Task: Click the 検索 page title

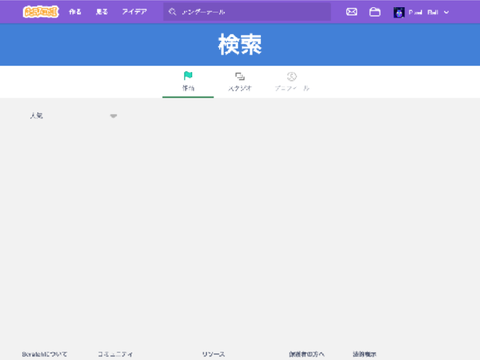Action: [x=240, y=45]
